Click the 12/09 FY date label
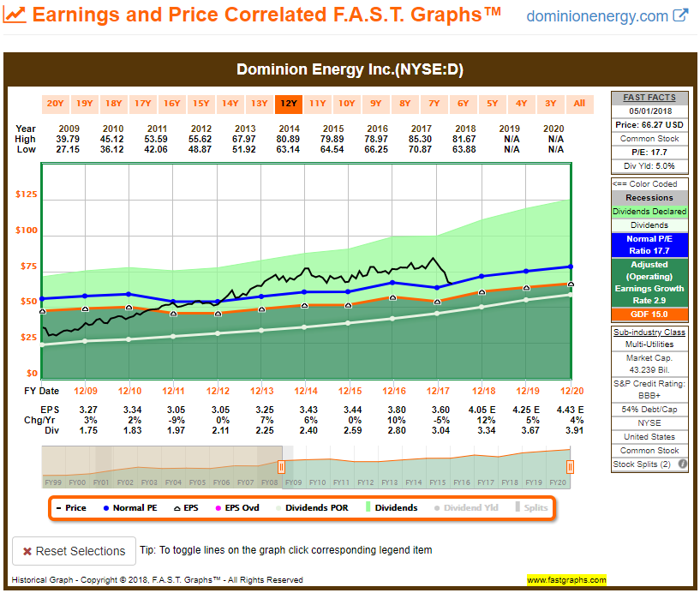Viewport: 700px width, 593px height. [86, 391]
